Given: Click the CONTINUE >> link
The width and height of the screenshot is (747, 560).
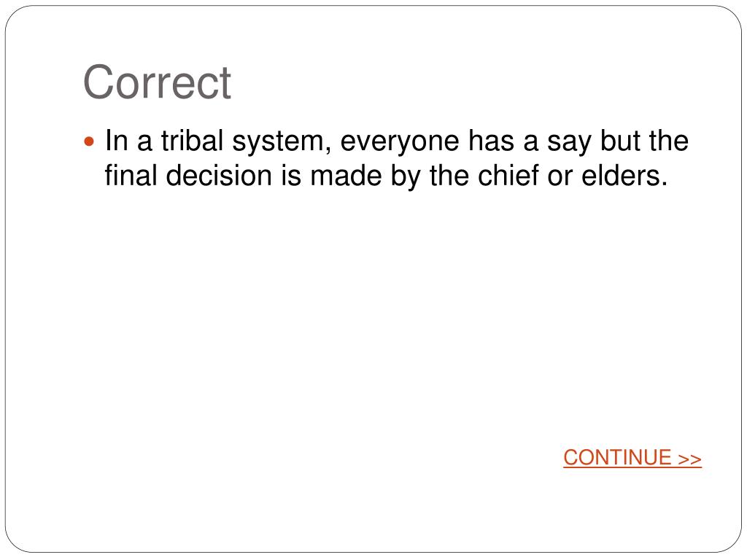Looking at the screenshot, I should [632, 458].
